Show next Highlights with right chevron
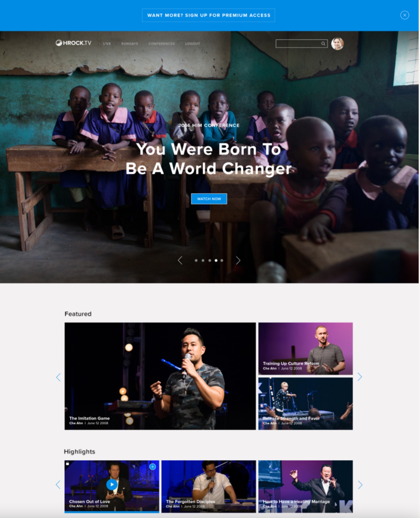420x518 pixels. click(x=360, y=485)
